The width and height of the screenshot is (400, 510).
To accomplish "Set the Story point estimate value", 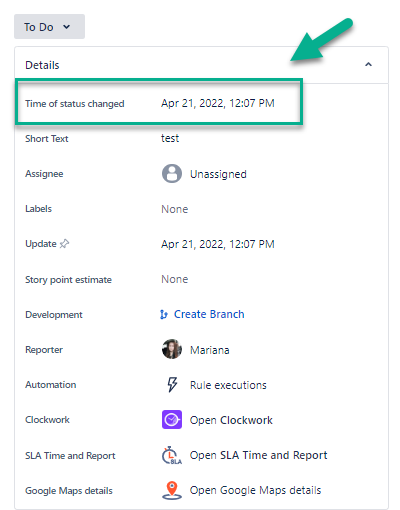I will point(175,279).
